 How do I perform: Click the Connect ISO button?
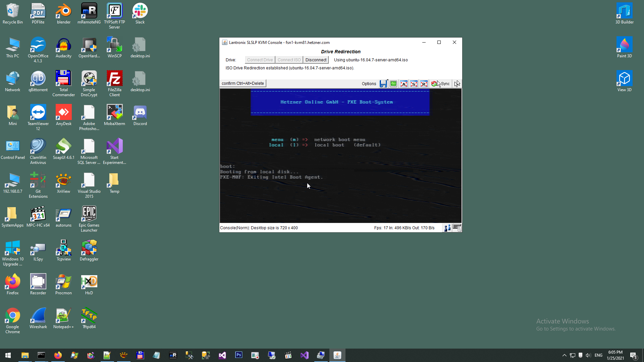[289, 60]
